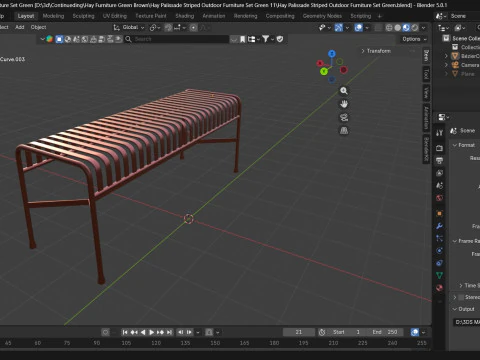Open the Output properties printer icon
This screenshot has height=360, width=480.
[439, 160]
